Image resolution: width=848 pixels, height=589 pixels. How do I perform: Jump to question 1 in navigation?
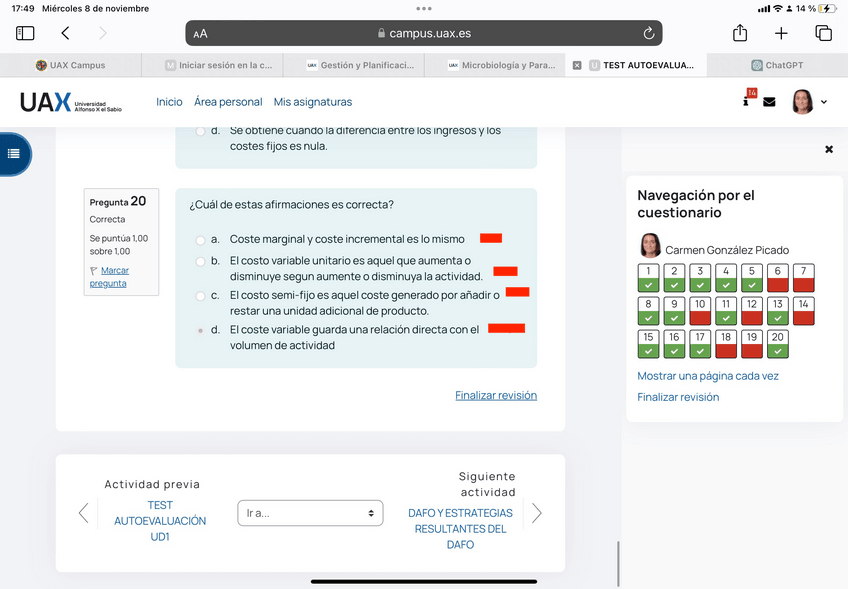tap(648, 278)
